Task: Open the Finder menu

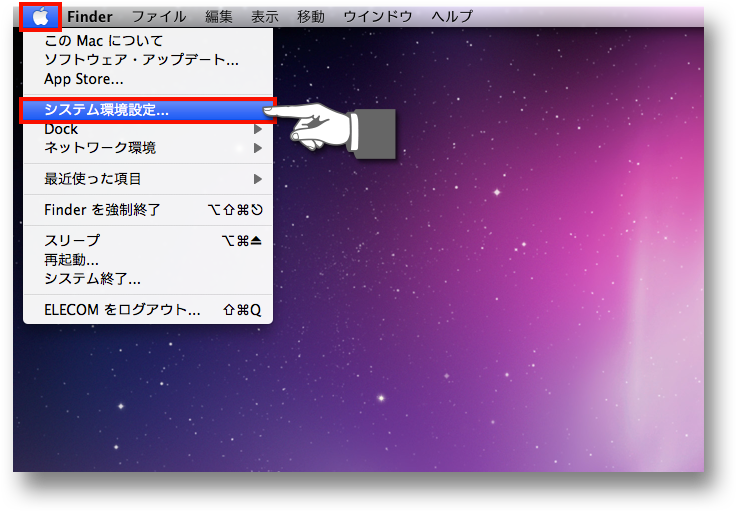Action: (x=89, y=17)
